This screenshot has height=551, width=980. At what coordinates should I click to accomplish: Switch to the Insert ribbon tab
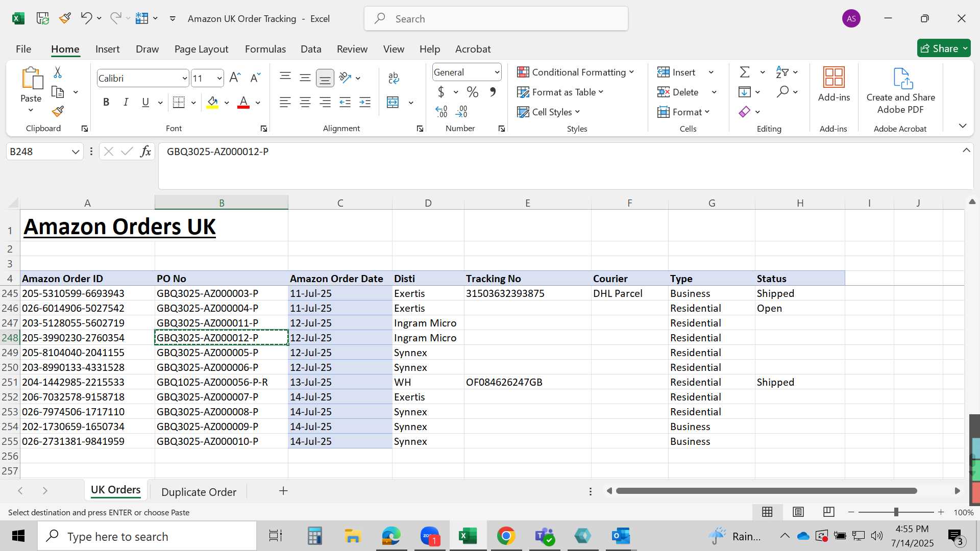(107, 49)
